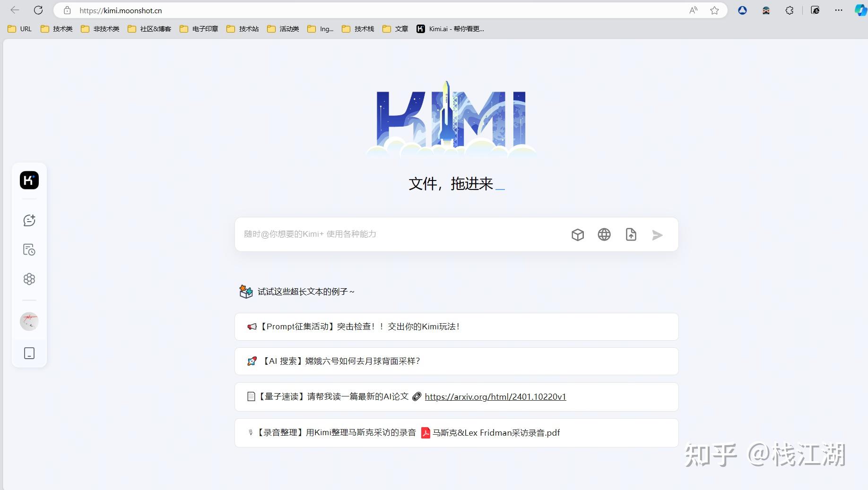Viewport: 868px width, 490px height.
Task: Click the Kimi.ai bookmark in favorites bar
Action: coord(450,29)
